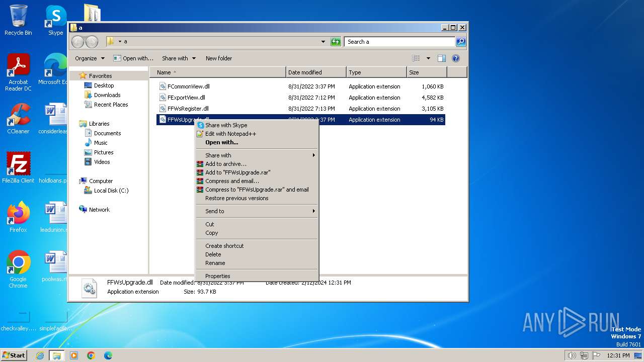
Task: Open Internet Explorer from taskbar
Action: tap(40, 355)
